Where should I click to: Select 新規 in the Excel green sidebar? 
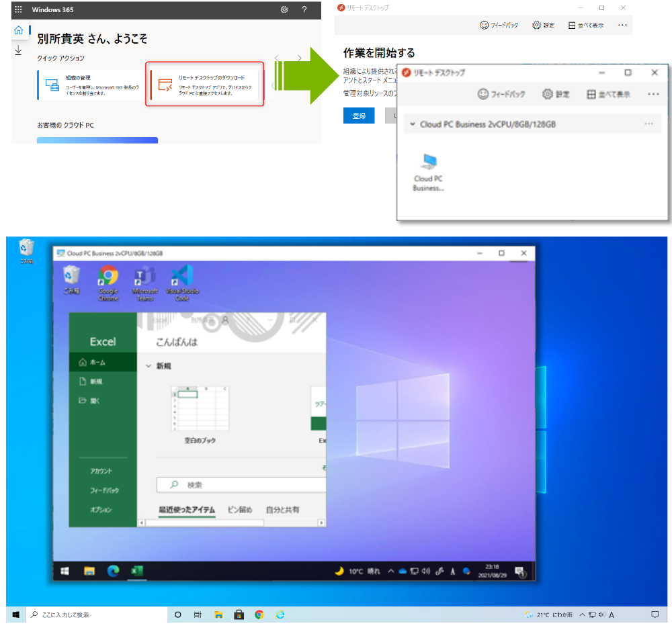point(103,381)
